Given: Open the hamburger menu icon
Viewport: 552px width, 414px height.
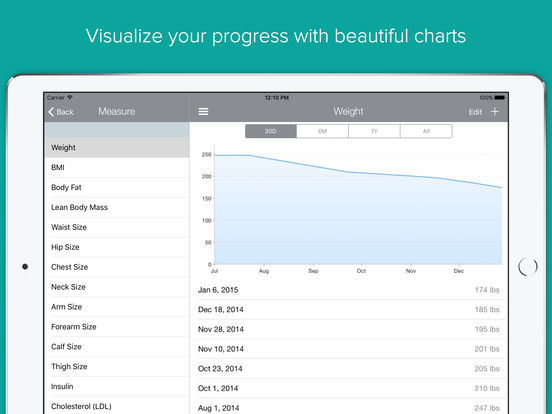Looking at the screenshot, I should pyautogui.click(x=203, y=112).
